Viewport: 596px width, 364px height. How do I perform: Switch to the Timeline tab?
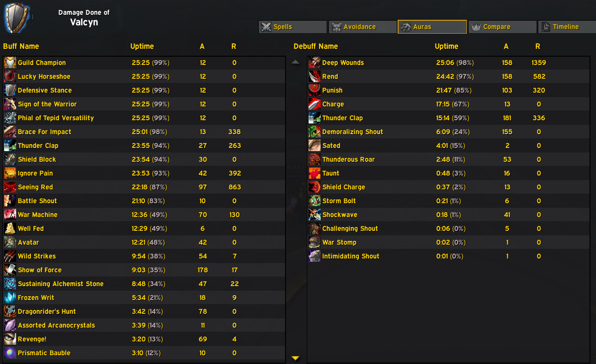point(567,27)
